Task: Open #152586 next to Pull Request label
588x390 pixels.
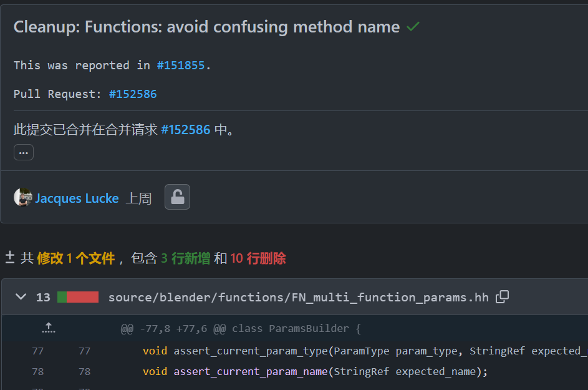Action: (x=133, y=94)
